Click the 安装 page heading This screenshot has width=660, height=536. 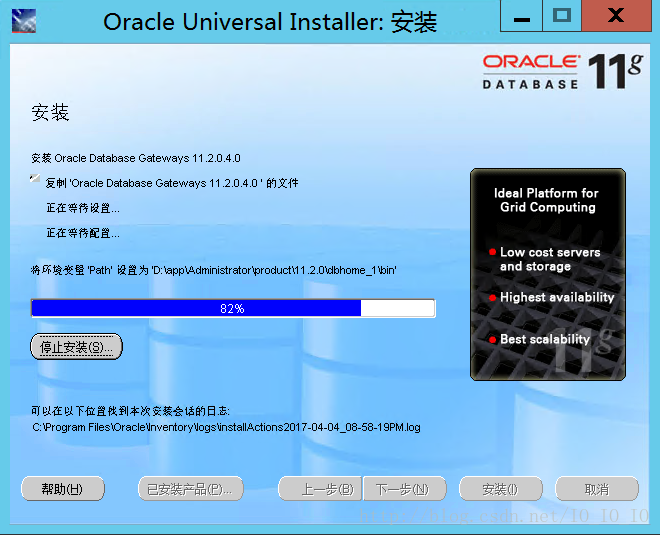tap(50, 113)
